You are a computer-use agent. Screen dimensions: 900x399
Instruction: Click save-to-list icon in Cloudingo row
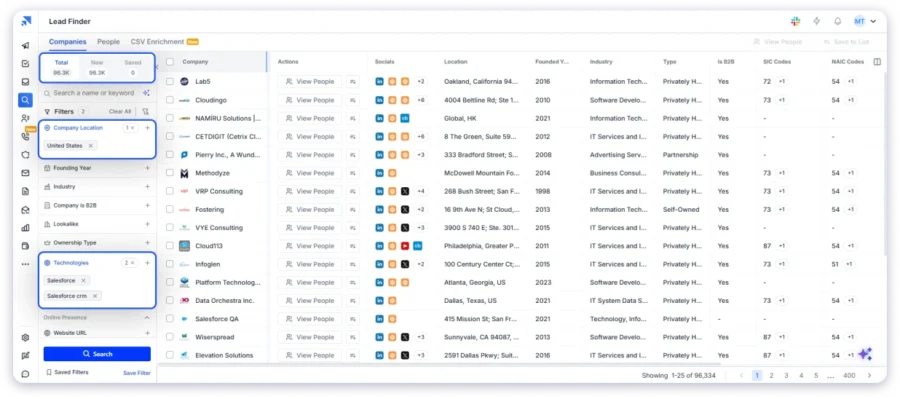(x=353, y=100)
